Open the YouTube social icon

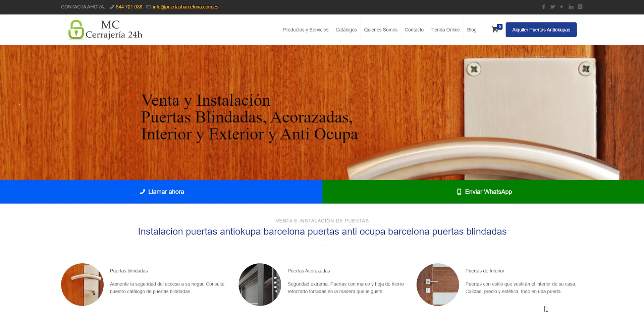coord(562,6)
